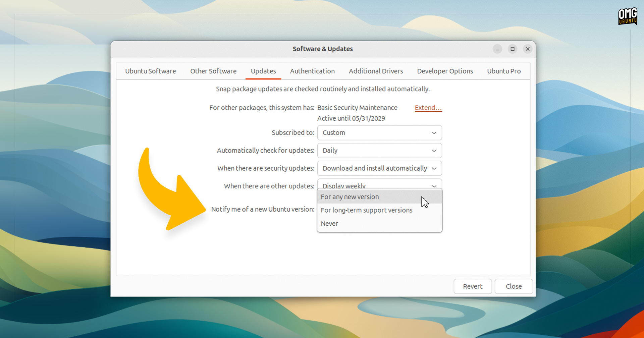Switch to the Other Software tab
This screenshot has height=338, width=644.
213,71
